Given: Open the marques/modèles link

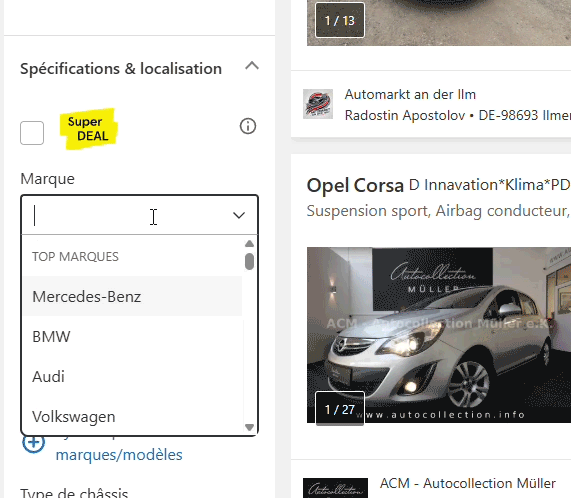Looking at the screenshot, I should 119,455.
